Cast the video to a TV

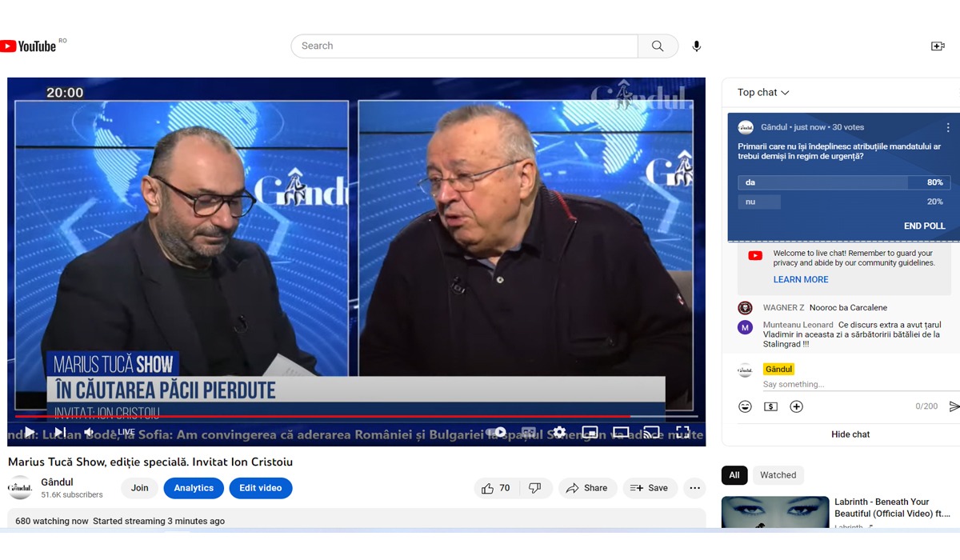(x=652, y=432)
